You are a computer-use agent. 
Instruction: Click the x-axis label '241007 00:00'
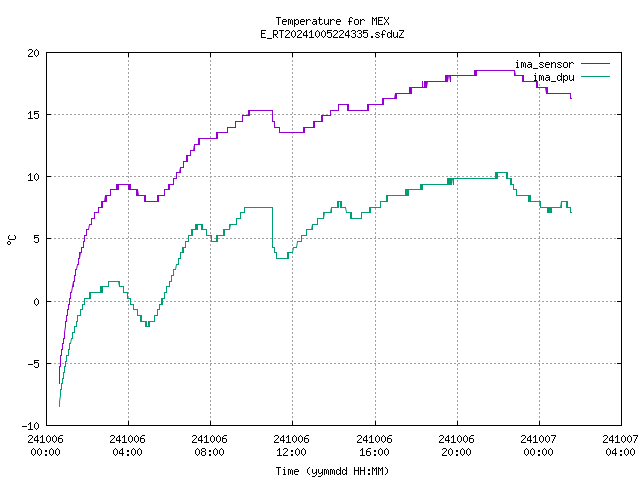point(538,446)
